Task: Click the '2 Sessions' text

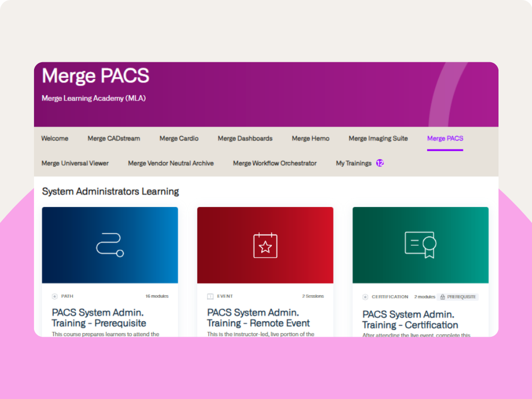Action: tap(313, 296)
